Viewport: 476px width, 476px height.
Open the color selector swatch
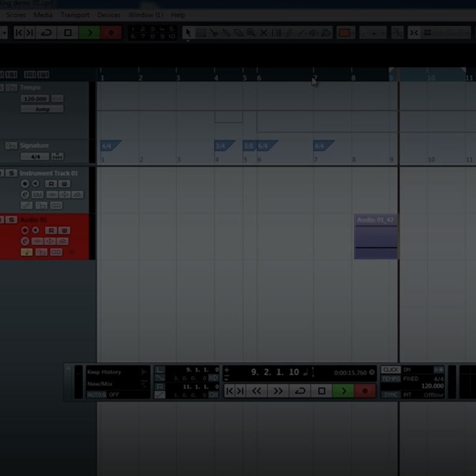point(346,33)
